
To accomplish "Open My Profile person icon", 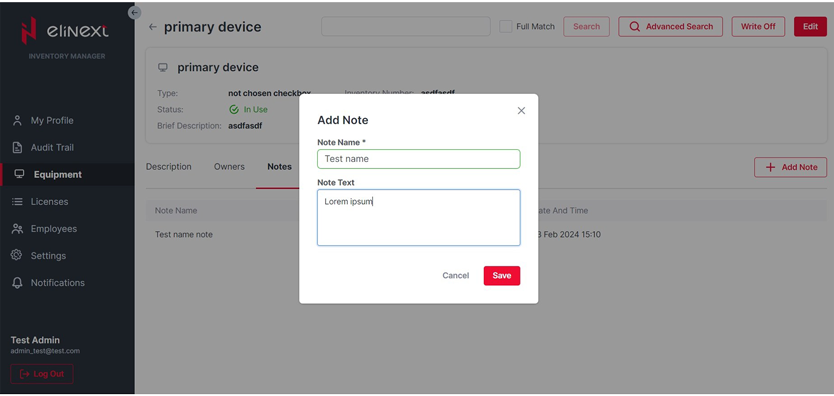I will (x=18, y=121).
